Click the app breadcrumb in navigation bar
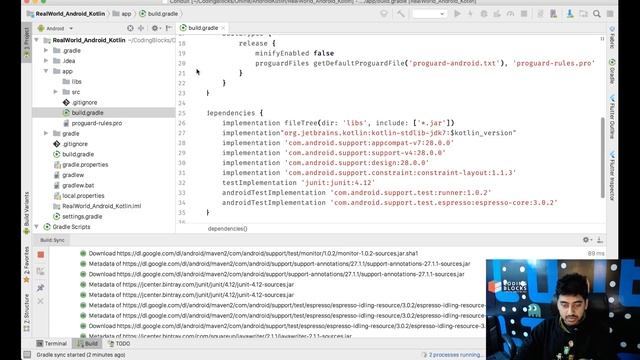This screenshot has width=640, height=360. 122,14
